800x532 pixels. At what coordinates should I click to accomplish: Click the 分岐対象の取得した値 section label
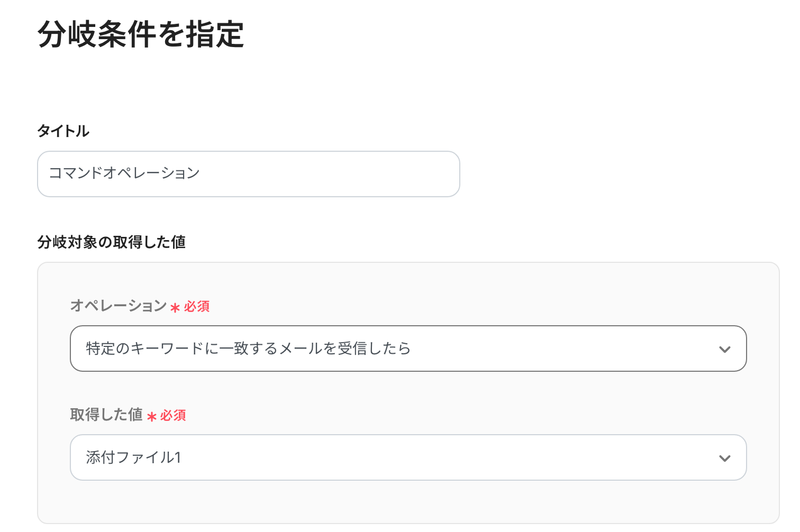tap(111, 242)
